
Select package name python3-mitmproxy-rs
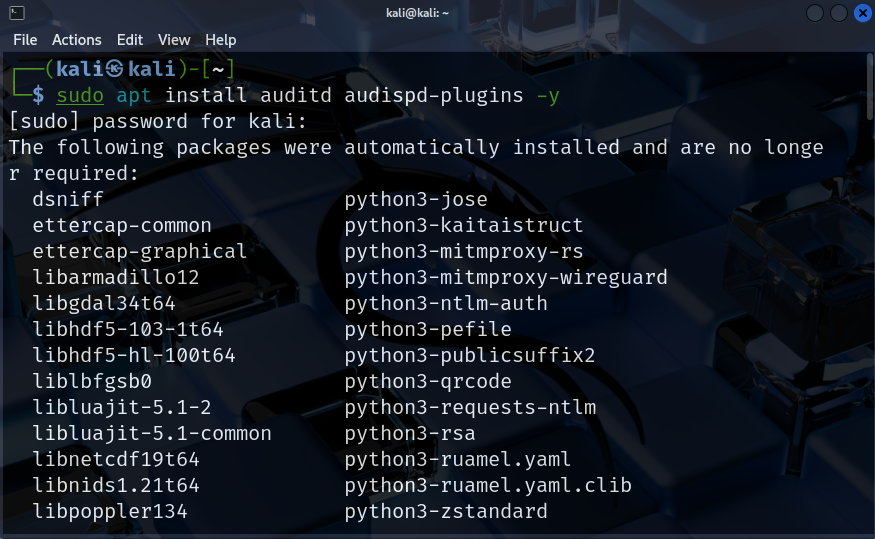click(464, 252)
